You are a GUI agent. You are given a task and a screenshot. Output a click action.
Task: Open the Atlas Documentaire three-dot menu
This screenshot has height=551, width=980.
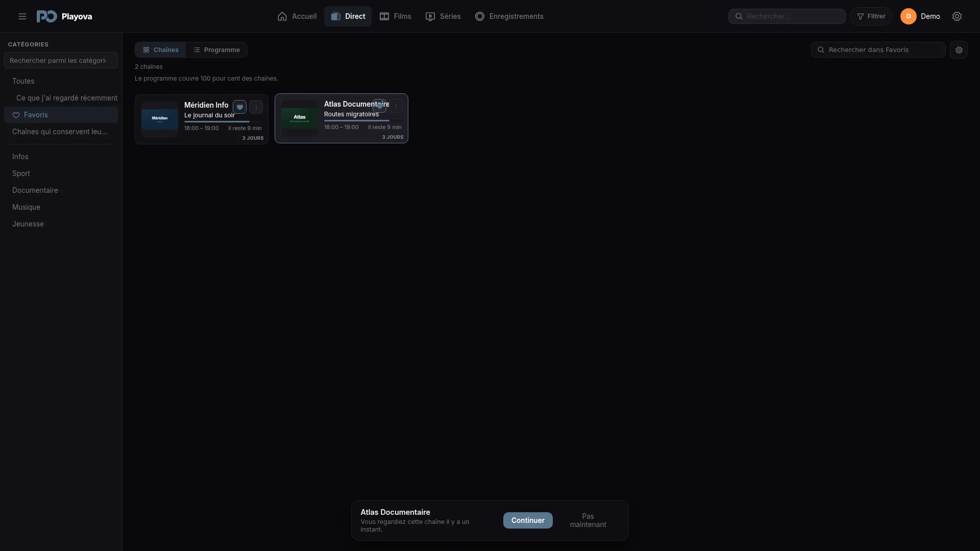(x=396, y=106)
